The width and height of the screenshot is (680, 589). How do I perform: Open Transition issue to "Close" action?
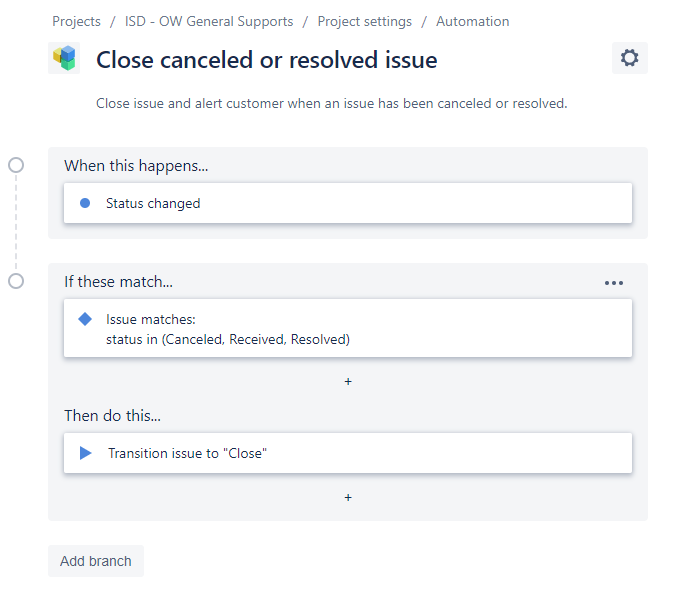(348, 453)
